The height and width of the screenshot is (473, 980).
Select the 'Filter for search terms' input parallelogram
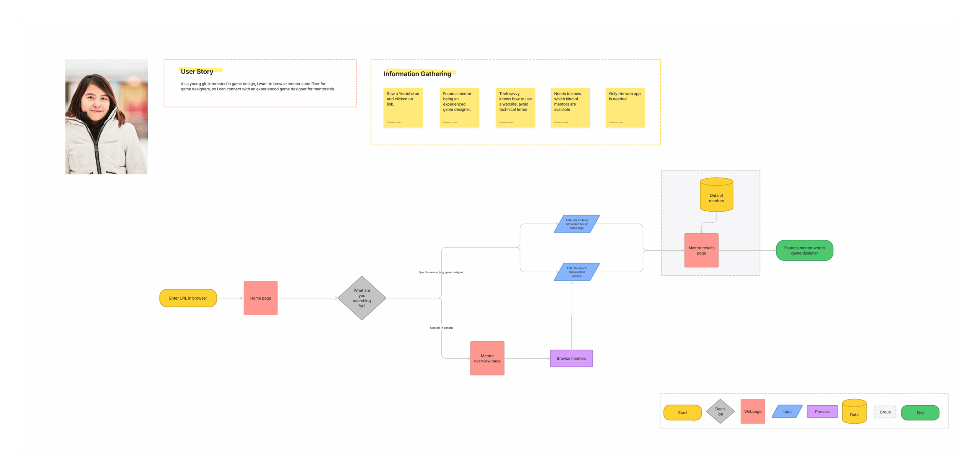tap(576, 272)
